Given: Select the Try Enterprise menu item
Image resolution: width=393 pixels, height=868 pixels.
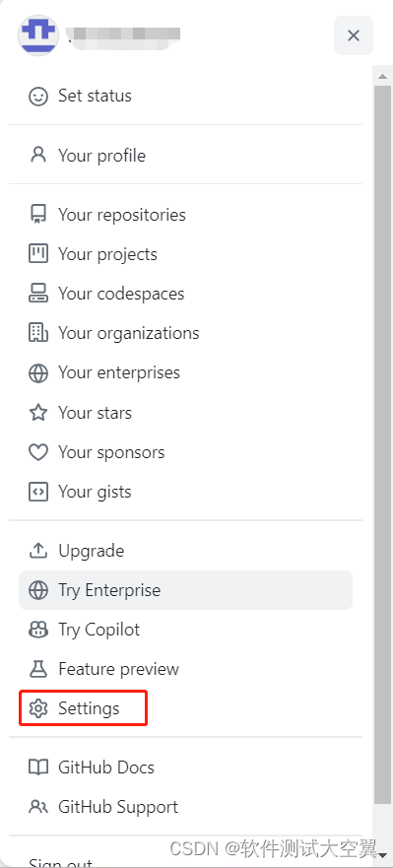Looking at the screenshot, I should [x=185, y=590].
